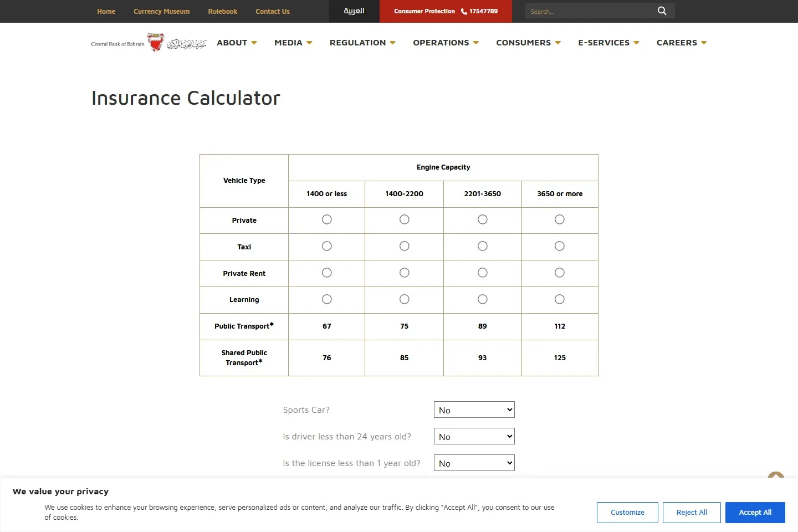
Task: Open the E-SERVICES menu
Action: pyautogui.click(x=608, y=43)
